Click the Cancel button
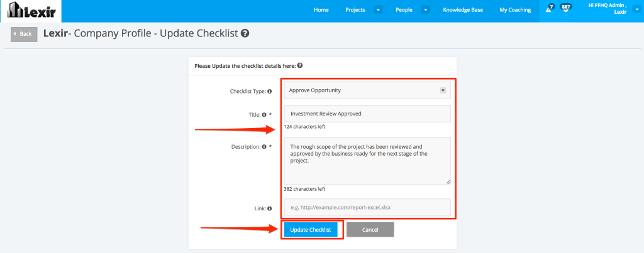The height and width of the screenshot is (253, 644). click(x=370, y=230)
